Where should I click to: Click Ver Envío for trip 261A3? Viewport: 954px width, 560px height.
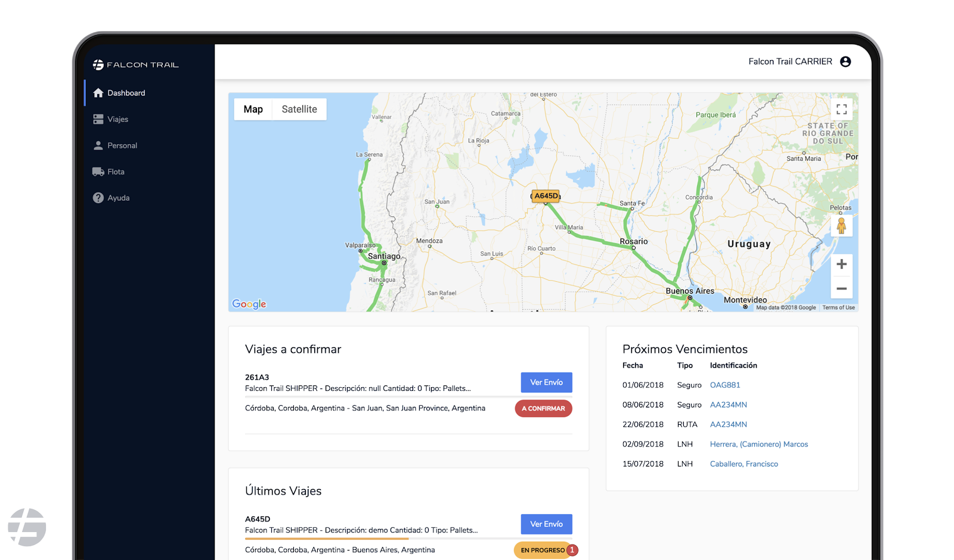pyautogui.click(x=546, y=382)
